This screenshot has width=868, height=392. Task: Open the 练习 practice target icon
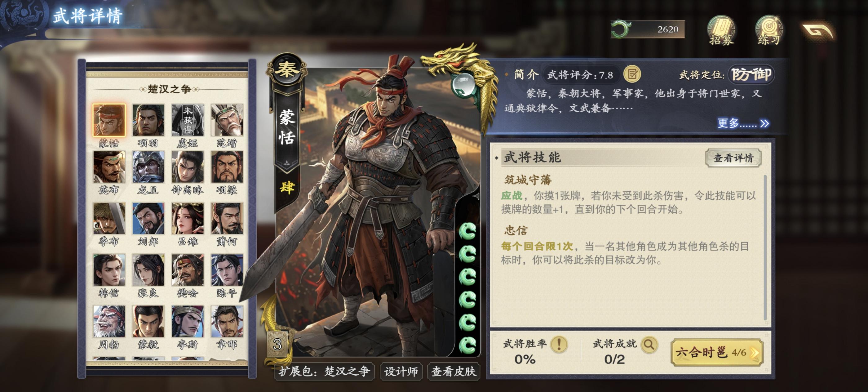[x=769, y=30]
